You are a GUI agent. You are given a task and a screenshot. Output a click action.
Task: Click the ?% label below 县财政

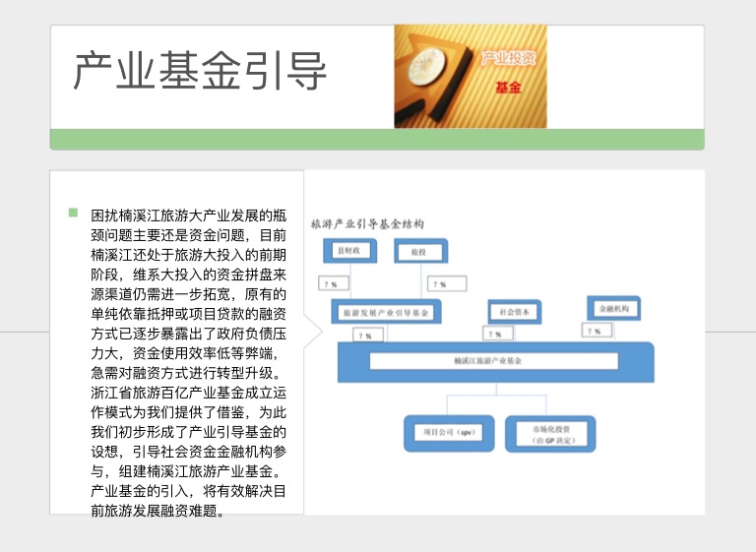335,283
